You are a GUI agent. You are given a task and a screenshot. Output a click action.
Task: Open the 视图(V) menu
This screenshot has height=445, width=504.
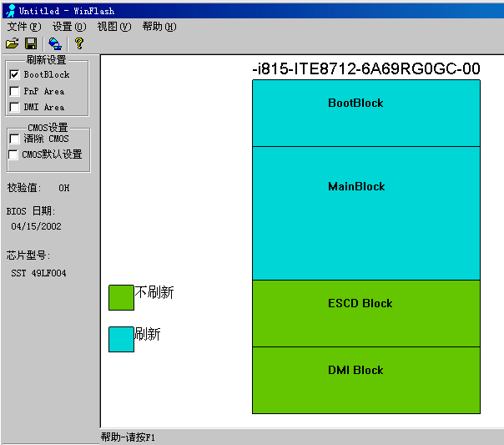(x=114, y=27)
